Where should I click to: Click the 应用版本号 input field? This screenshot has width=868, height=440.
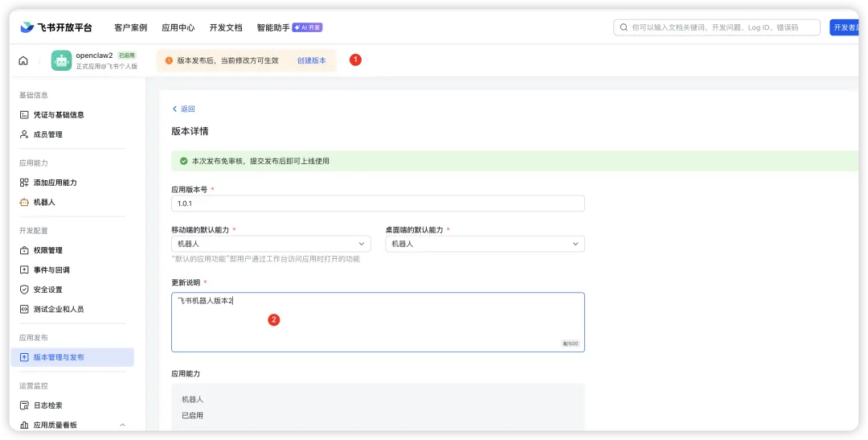378,204
